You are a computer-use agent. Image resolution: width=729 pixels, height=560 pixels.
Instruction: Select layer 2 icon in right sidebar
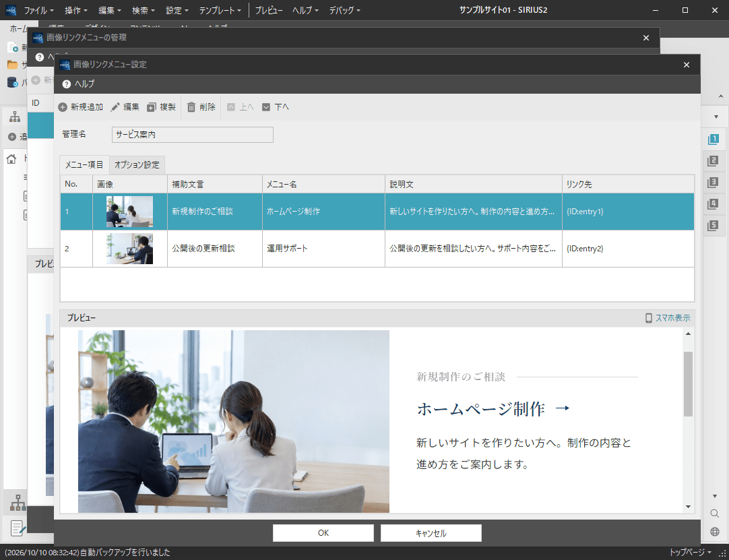tap(713, 161)
